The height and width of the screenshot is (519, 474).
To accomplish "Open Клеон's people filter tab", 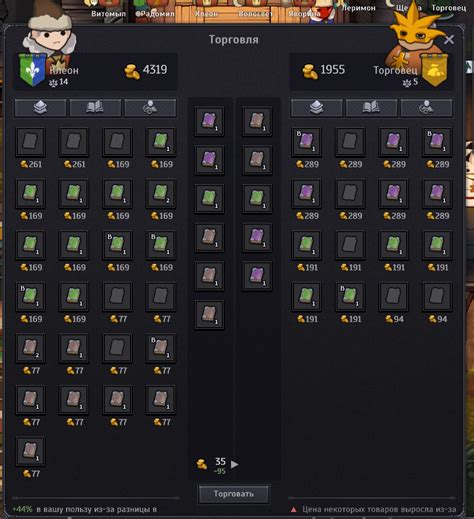I will coord(150,108).
